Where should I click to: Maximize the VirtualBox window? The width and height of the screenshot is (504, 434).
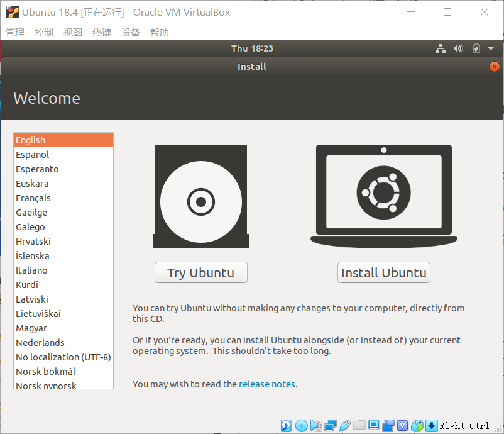point(447,12)
